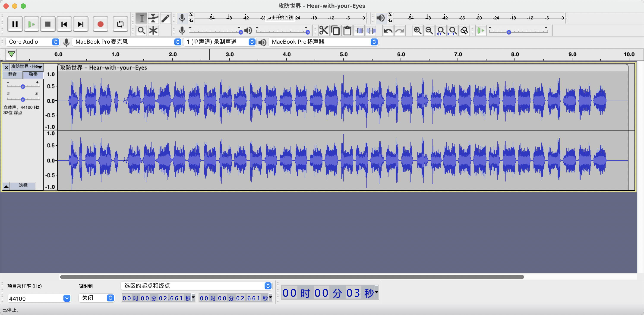This screenshot has width=644, height=315.
Task: Skip to start of the track
Action: [64, 24]
